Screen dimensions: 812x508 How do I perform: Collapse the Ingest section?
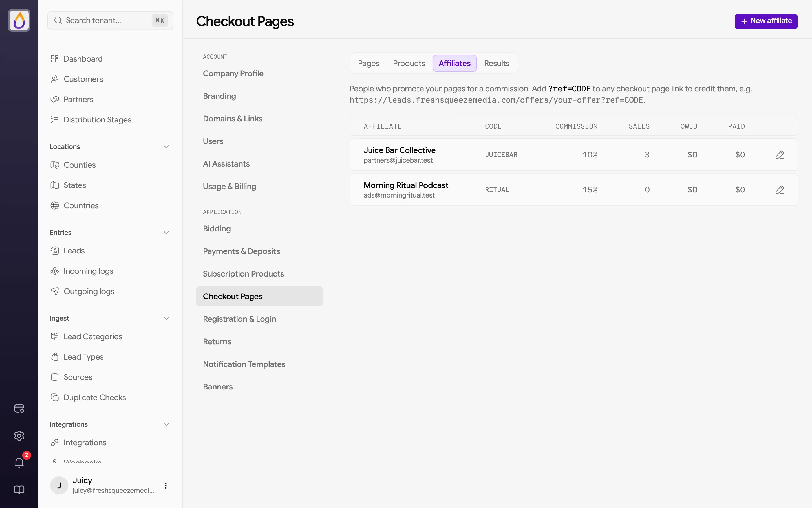pos(166,319)
